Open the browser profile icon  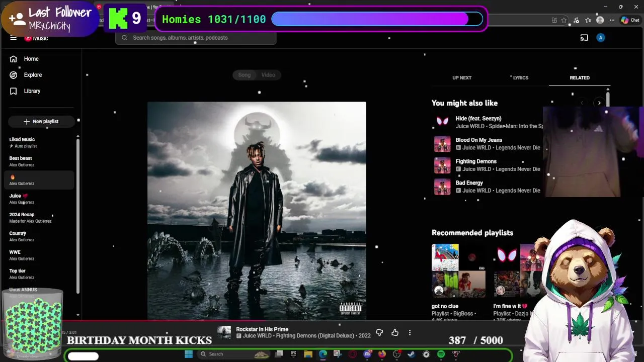pyautogui.click(x=600, y=20)
